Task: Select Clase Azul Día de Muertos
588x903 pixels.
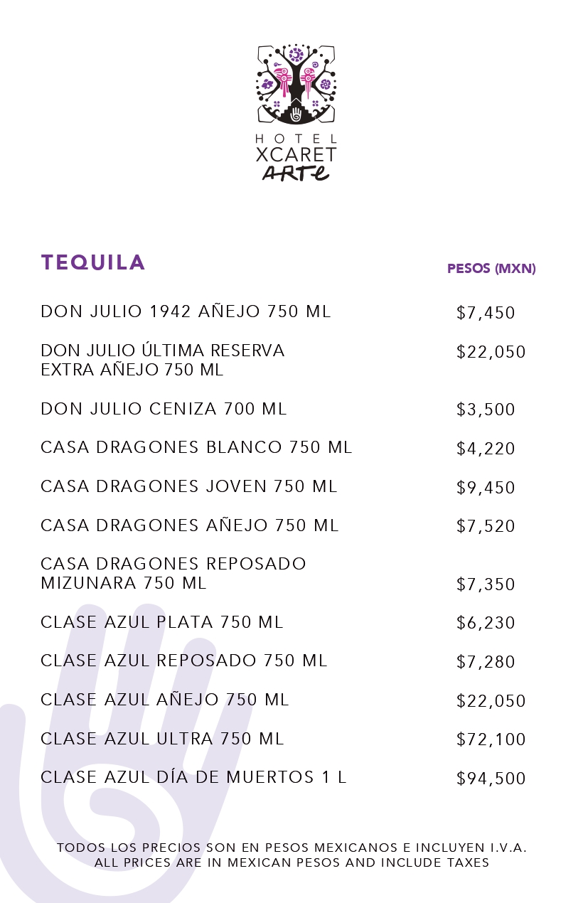Action: (x=193, y=777)
